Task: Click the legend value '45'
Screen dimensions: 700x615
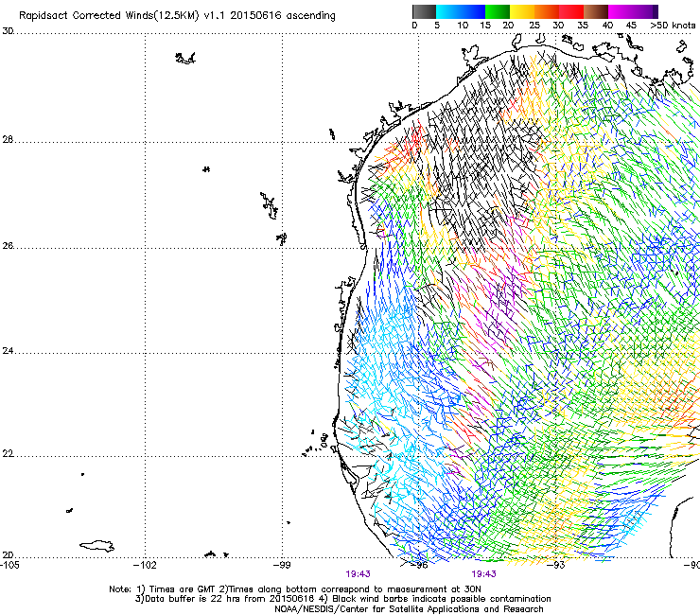Action: pyautogui.click(x=631, y=26)
